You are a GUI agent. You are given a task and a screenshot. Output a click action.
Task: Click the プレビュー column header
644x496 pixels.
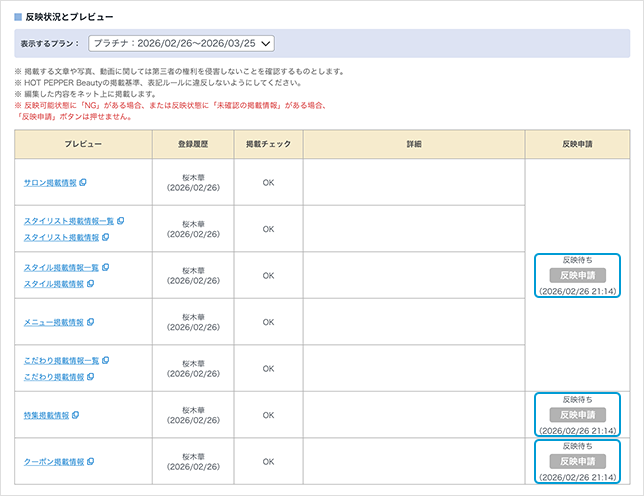(83, 144)
